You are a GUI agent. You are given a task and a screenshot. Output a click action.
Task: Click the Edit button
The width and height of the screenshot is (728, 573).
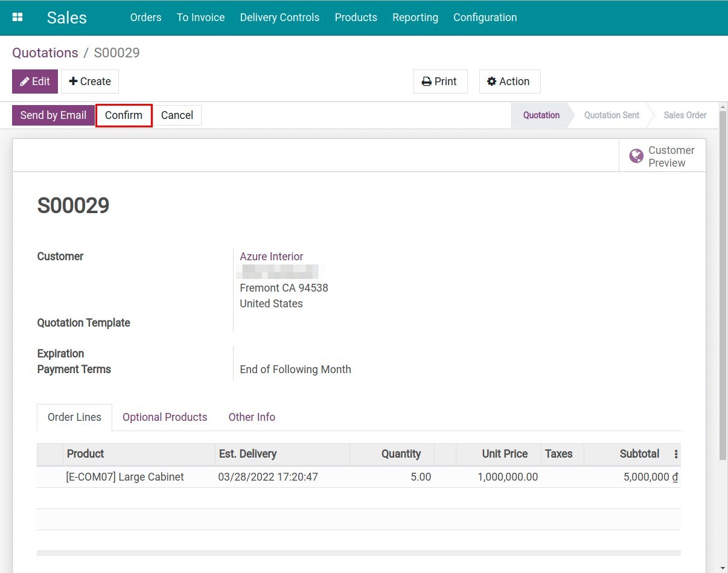35,82
